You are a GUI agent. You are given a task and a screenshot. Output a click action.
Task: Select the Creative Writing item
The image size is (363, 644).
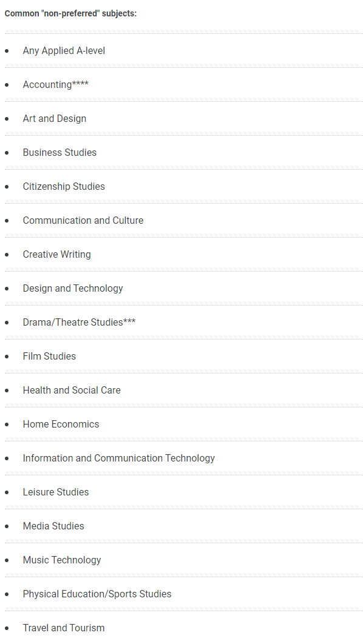(x=56, y=254)
